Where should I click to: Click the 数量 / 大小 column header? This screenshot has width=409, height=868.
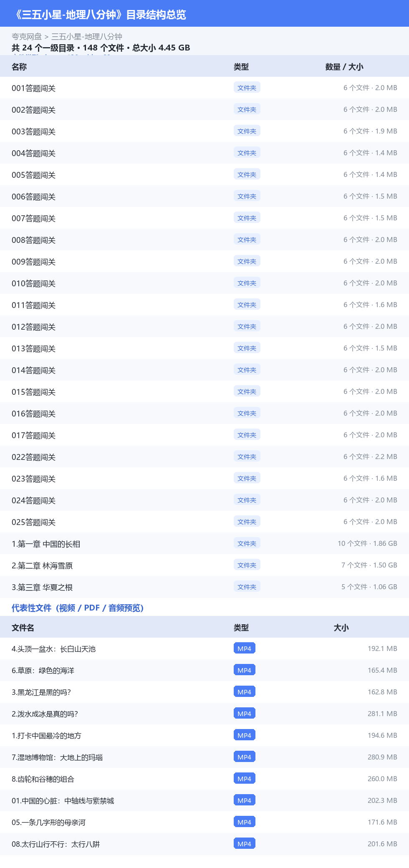click(344, 67)
